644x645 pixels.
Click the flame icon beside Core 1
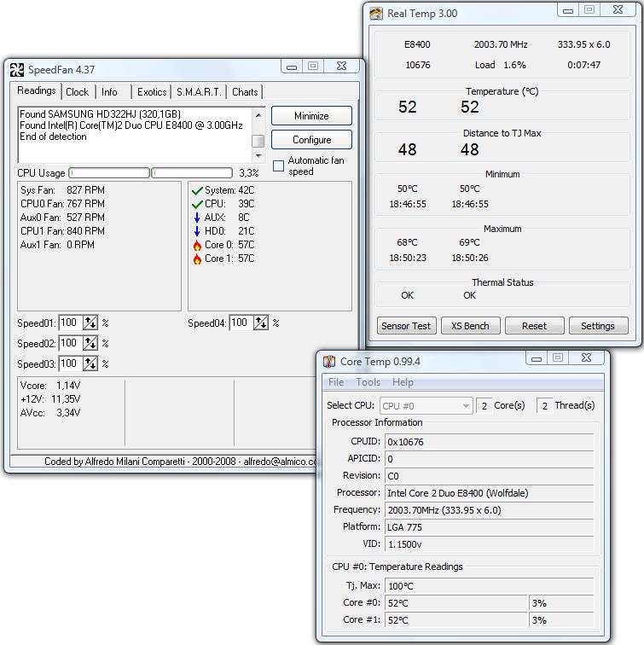pyautogui.click(x=197, y=259)
